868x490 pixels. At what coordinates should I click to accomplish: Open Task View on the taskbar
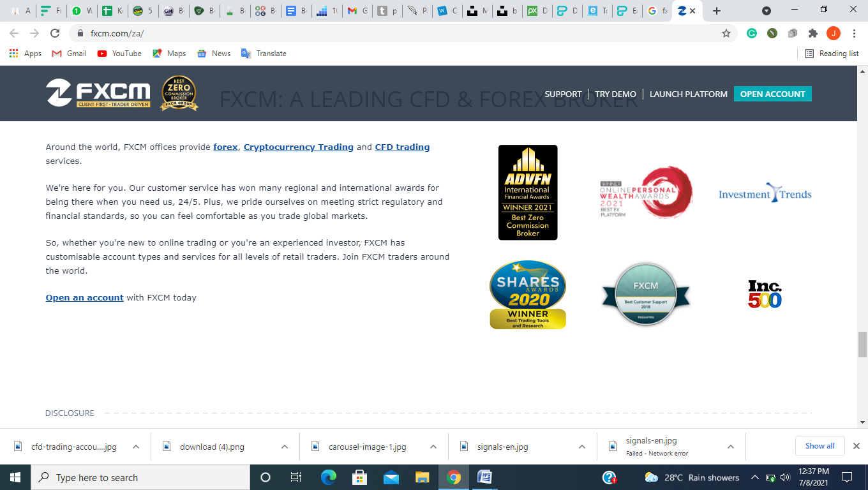click(296, 477)
